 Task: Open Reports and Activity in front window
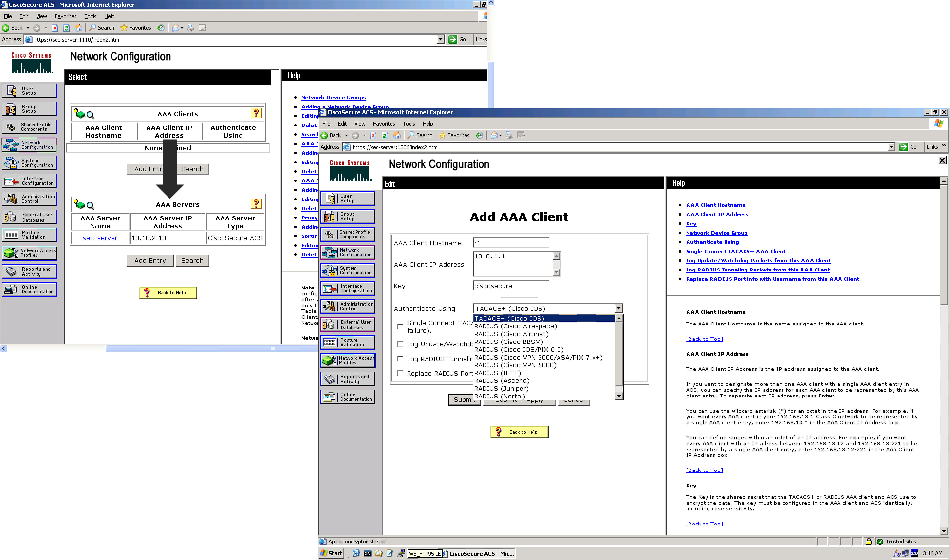pyautogui.click(x=348, y=379)
